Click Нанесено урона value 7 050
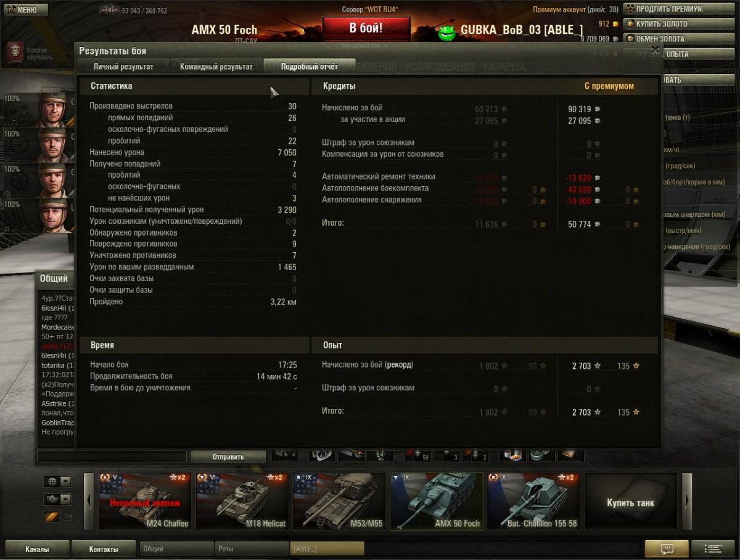This screenshot has width=740, height=560. [x=287, y=152]
